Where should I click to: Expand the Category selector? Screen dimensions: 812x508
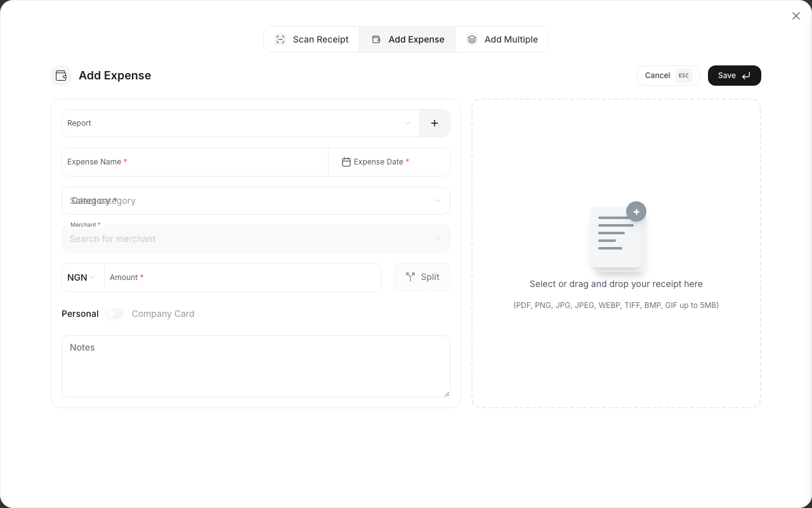click(x=256, y=201)
